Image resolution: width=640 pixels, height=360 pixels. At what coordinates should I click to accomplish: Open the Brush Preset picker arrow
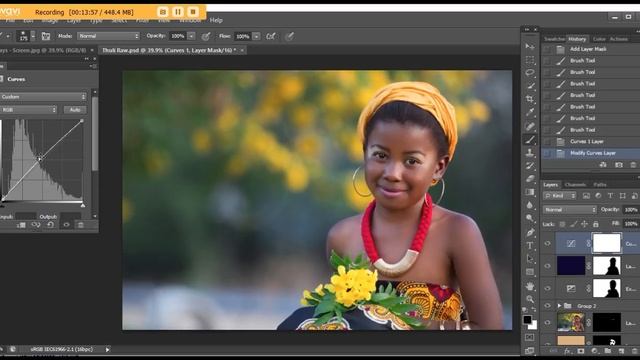point(33,36)
